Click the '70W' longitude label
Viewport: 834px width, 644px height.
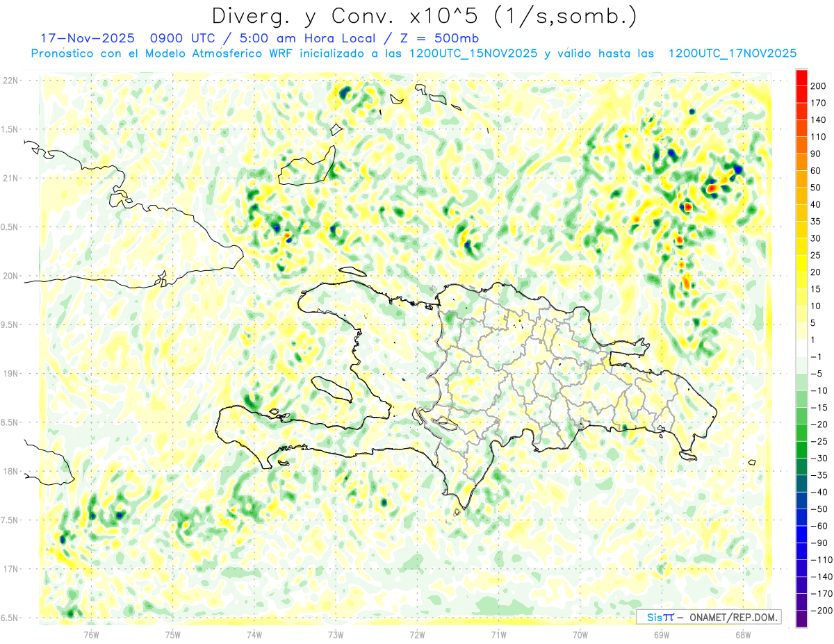(x=580, y=634)
